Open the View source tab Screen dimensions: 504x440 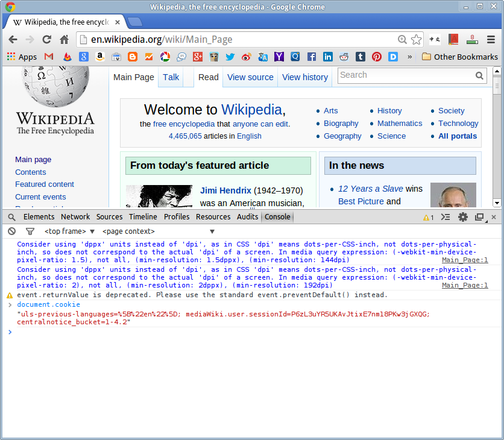click(250, 77)
